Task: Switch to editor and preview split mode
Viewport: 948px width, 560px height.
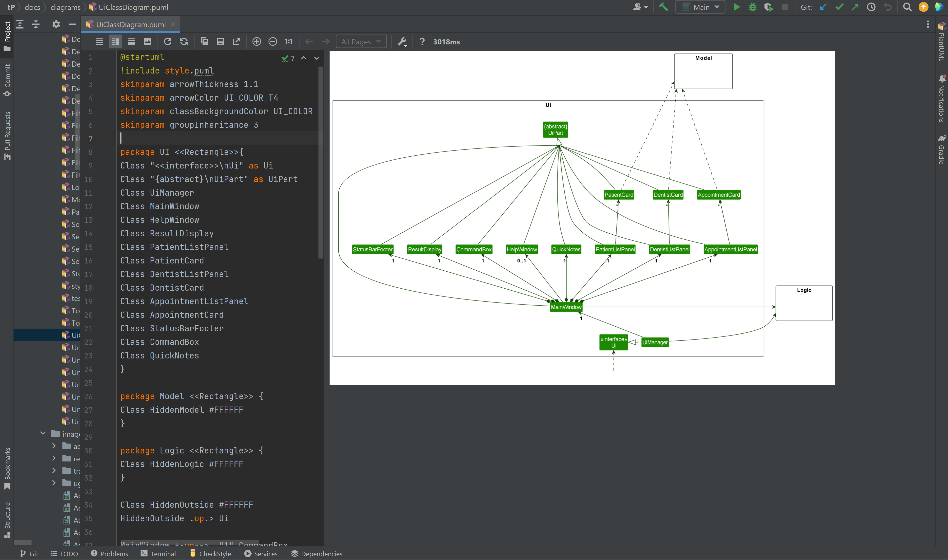Action: click(116, 42)
